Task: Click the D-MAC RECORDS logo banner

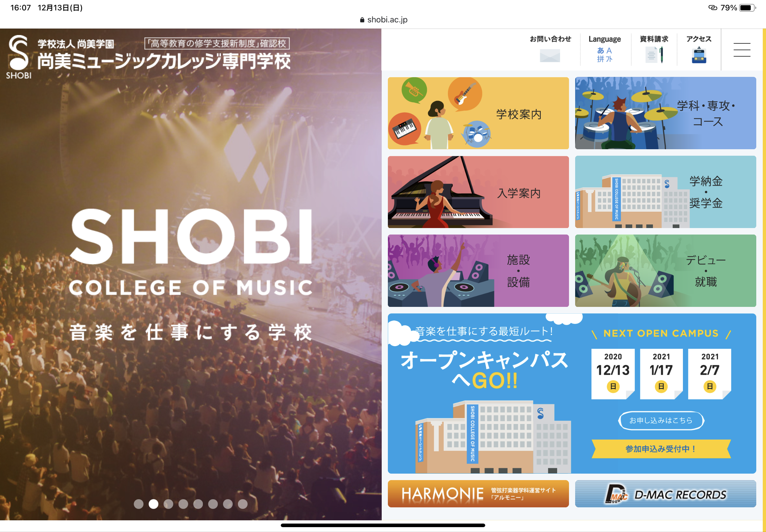Action: [x=665, y=494]
